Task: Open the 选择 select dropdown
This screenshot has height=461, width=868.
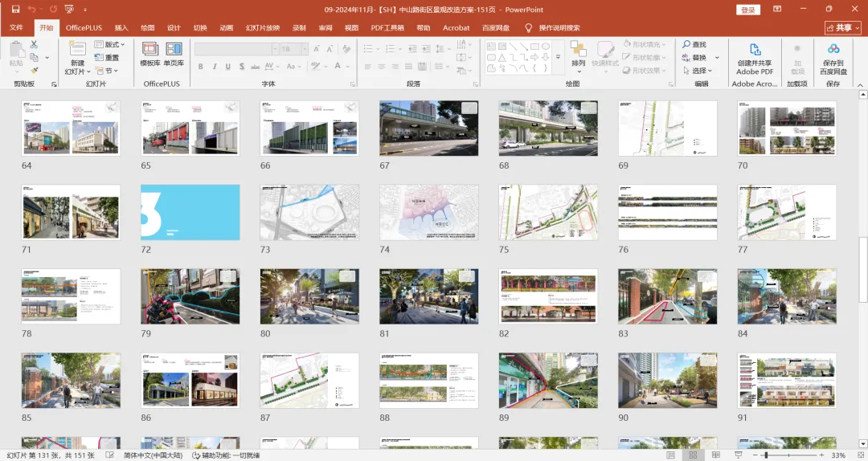Action: [698, 71]
